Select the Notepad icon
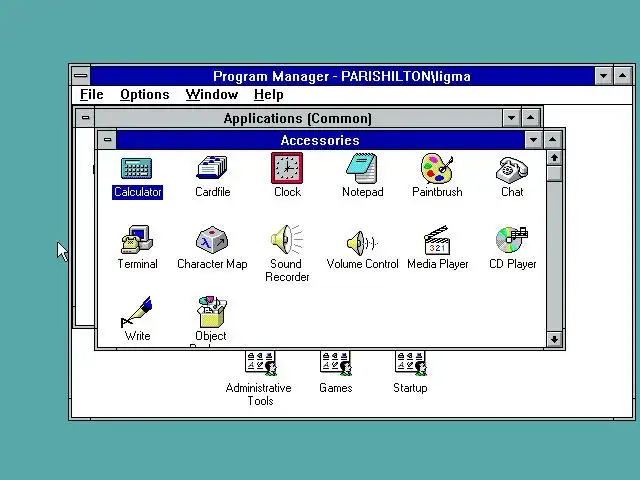 (x=362, y=168)
